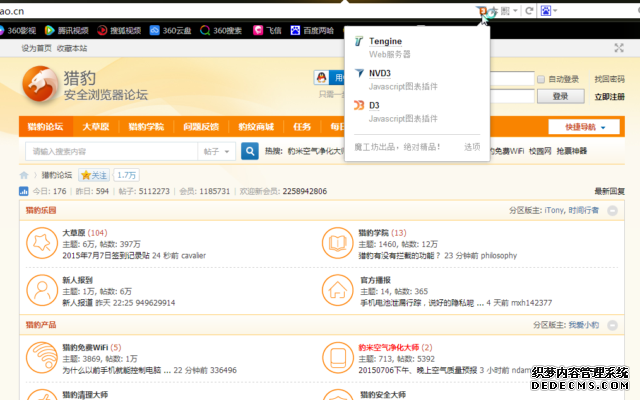Image resolution: width=640 pixels, height=400 pixels.
Task: Click the 找回密码 link
Action: point(609,79)
